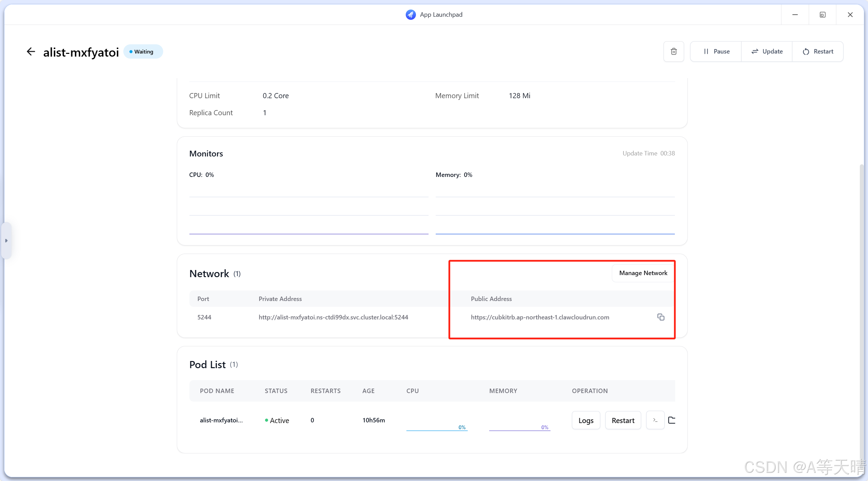Image resolution: width=868 pixels, height=481 pixels.
Task: Click the App Launchpad rocket logo
Action: [x=410, y=15]
